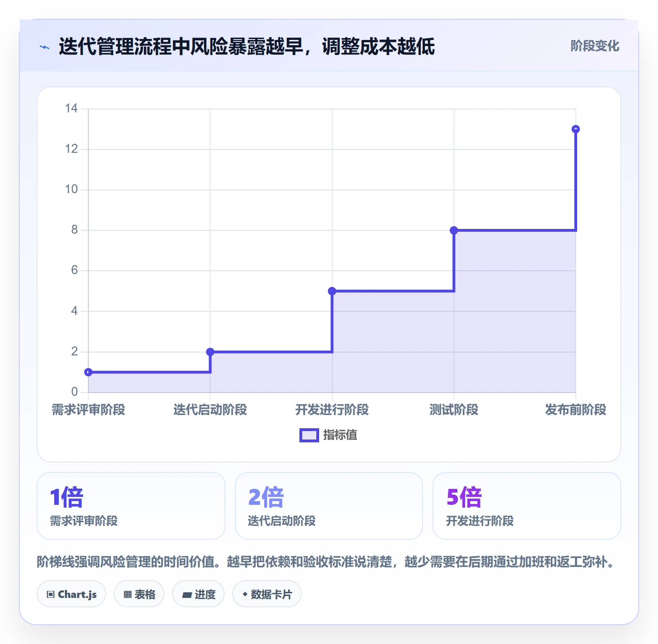This screenshot has height=644, width=658.
Task: Click the Chart.js tag chip
Action: pyautogui.click(x=71, y=594)
